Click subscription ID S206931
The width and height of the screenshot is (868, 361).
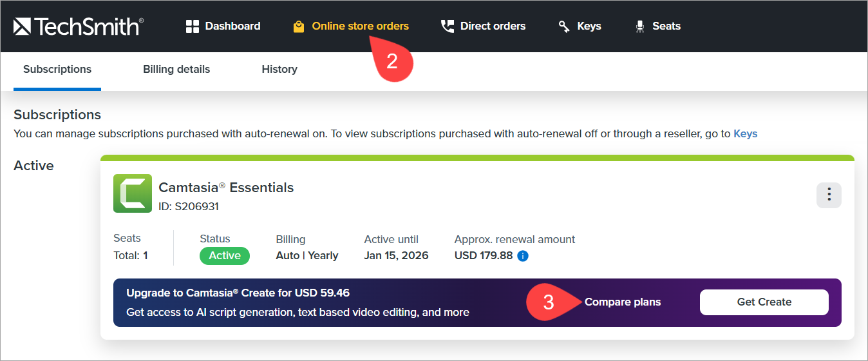pos(189,207)
